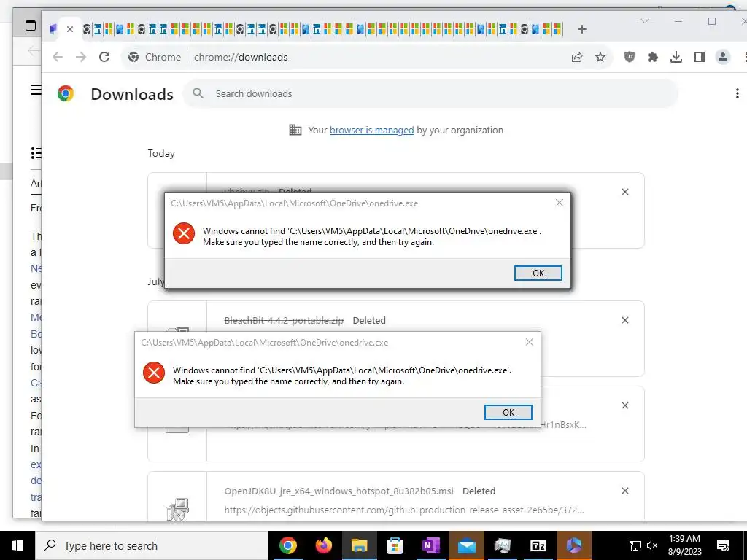Click the muted volume tray icon
Image resolution: width=747 pixels, height=560 pixels.
click(652, 545)
